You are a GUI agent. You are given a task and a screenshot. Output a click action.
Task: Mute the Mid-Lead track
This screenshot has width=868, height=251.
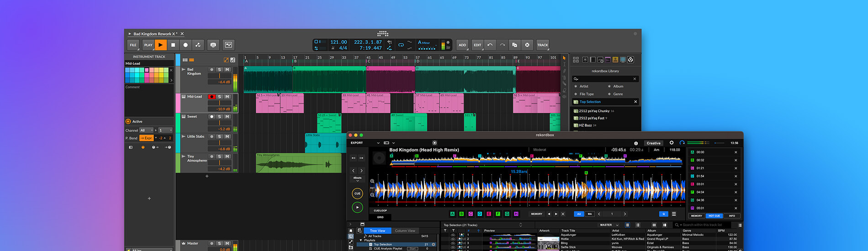[227, 97]
